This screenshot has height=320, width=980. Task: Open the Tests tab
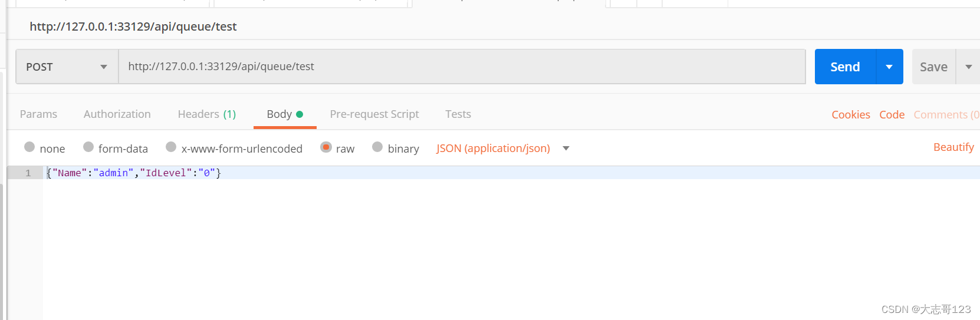pyautogui.click(x=458, y=114)
